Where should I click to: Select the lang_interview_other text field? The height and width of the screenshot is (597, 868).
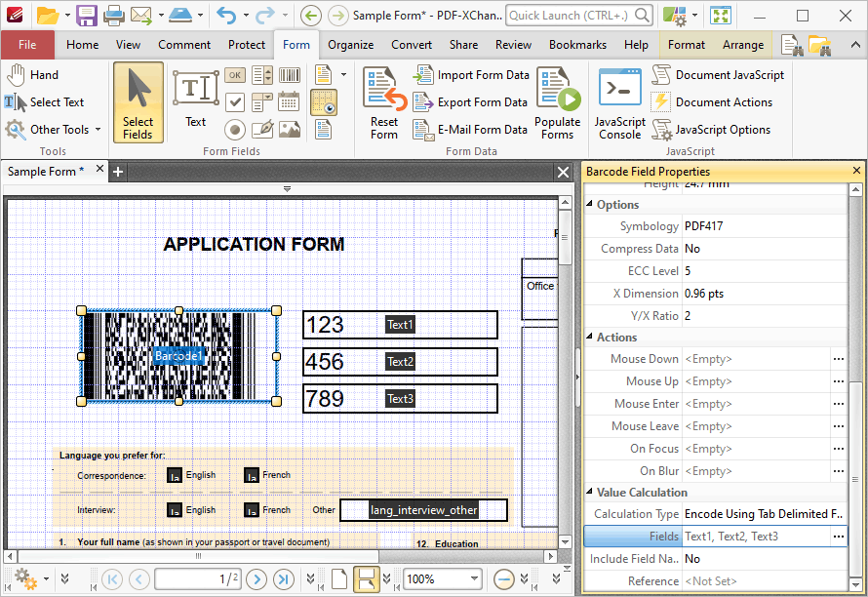[x=423, y=510]
